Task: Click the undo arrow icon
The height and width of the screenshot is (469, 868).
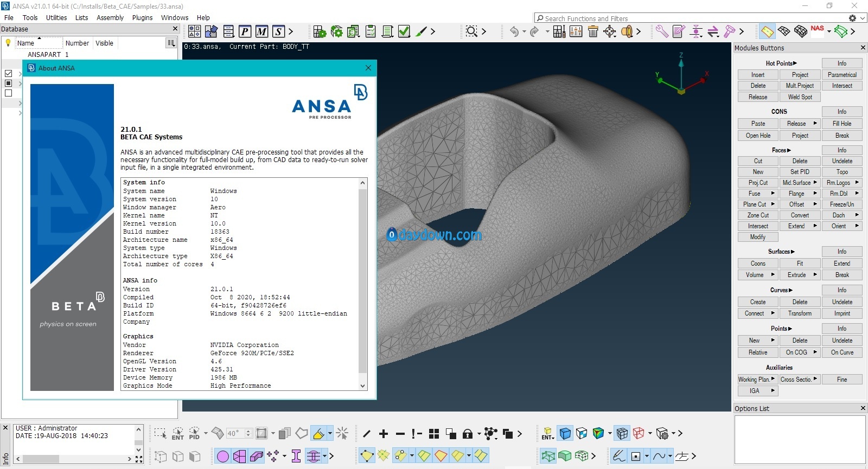Action: tap(514, 31)
